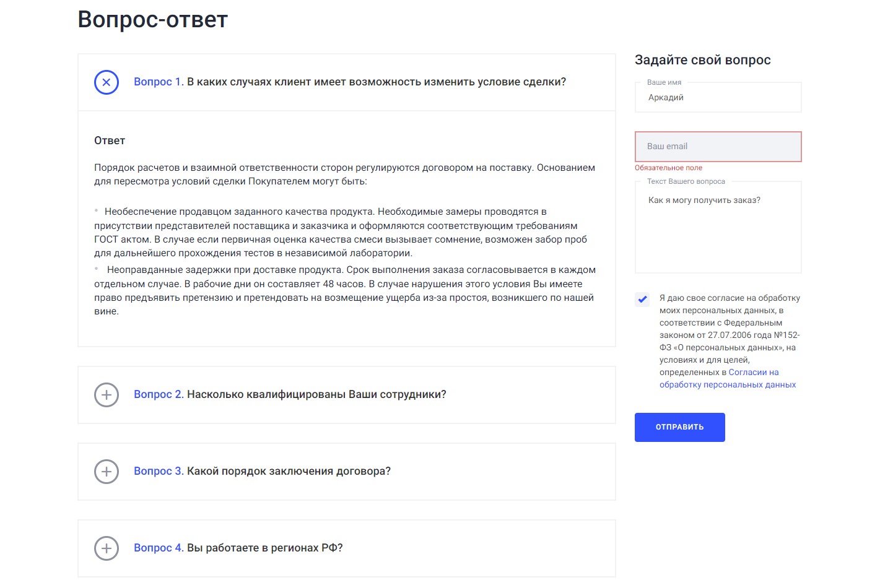Viewport: 880px width, 588px height.
Task: Uncheck the personal data consent checkbox
Action: [x=642, y=300]
